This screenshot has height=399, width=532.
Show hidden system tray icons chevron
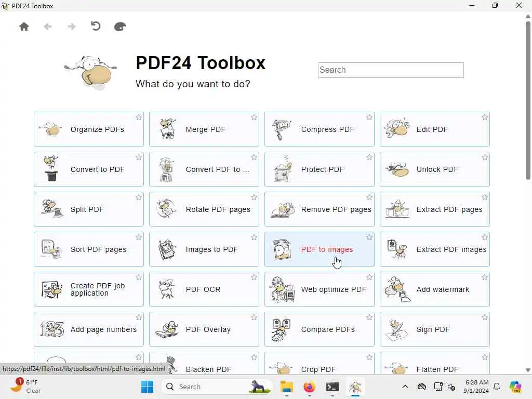pos(405,387)
